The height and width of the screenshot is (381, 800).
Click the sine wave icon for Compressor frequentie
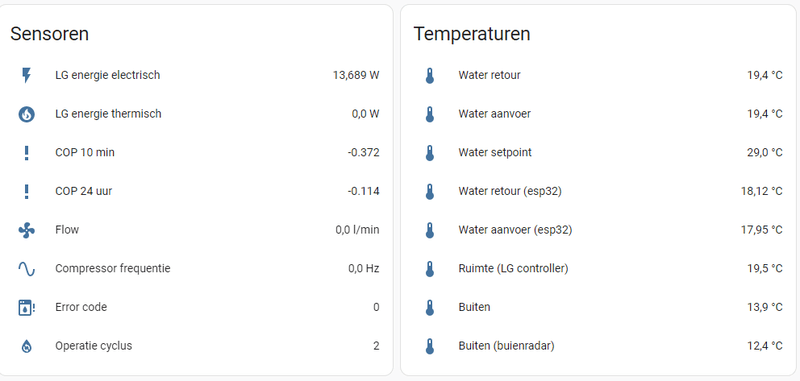point(27,269)
